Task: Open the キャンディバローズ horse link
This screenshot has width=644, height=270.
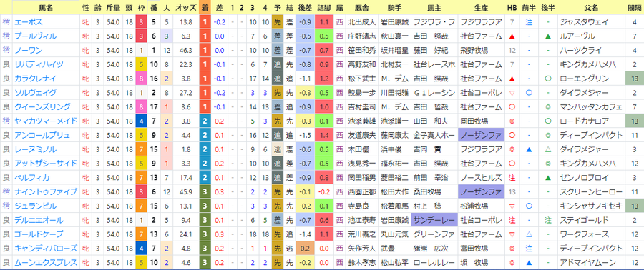Action: [x=46, y=249]
